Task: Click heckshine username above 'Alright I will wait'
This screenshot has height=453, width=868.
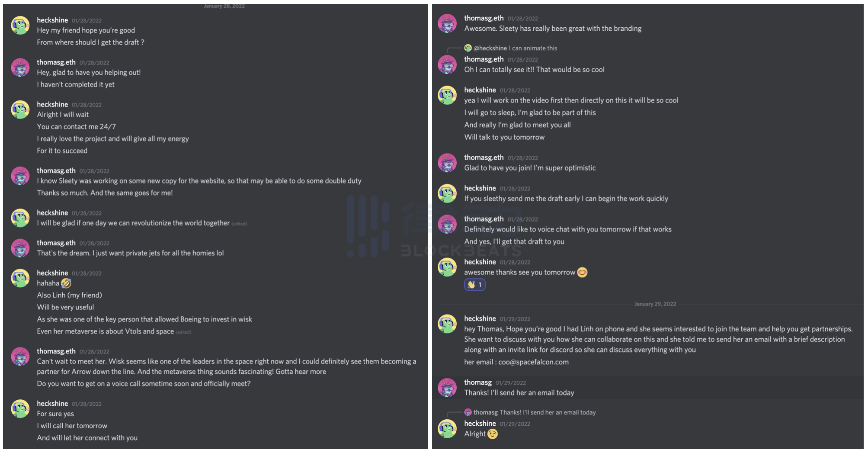Action: 52,104
